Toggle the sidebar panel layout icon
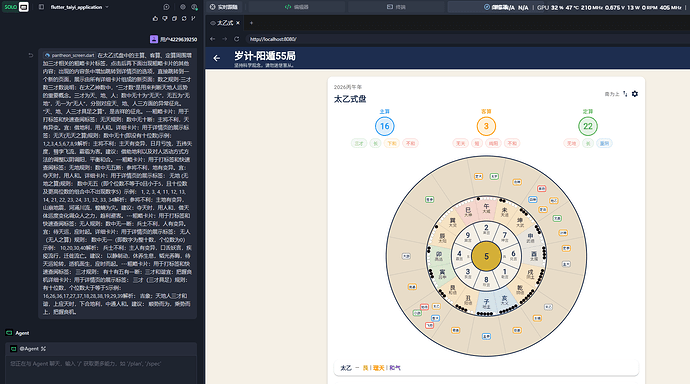690x384 pixels. (x=41, y=7)
